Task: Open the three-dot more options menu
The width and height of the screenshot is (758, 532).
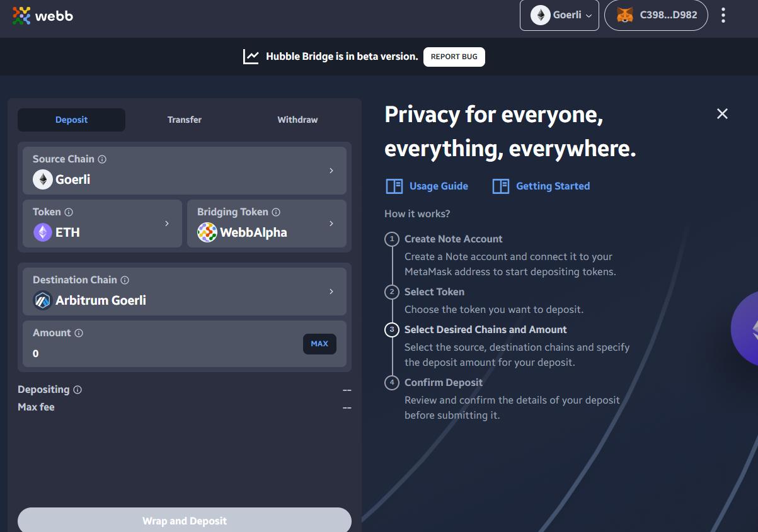Action: [723, 15]
